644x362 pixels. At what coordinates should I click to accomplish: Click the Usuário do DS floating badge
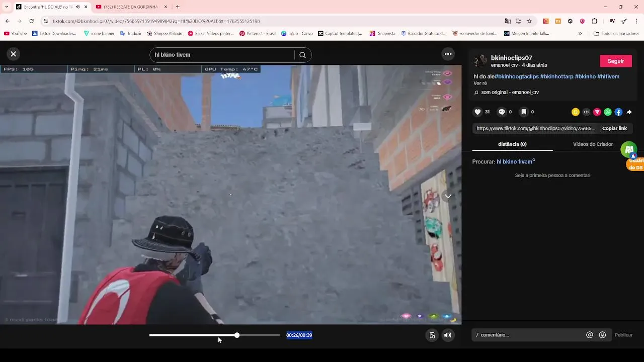click(x=635, y=164)
